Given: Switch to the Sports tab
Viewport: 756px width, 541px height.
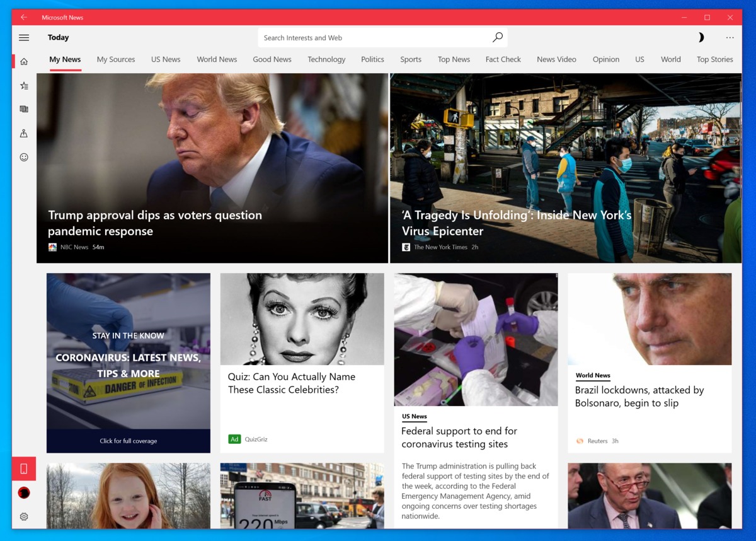Looking at the screenshot, I should click(x=411, y=59).
